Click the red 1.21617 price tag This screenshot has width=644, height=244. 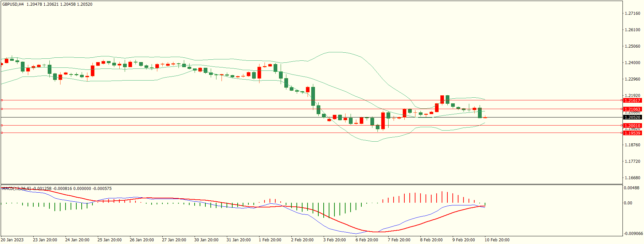tap(632, 100)
